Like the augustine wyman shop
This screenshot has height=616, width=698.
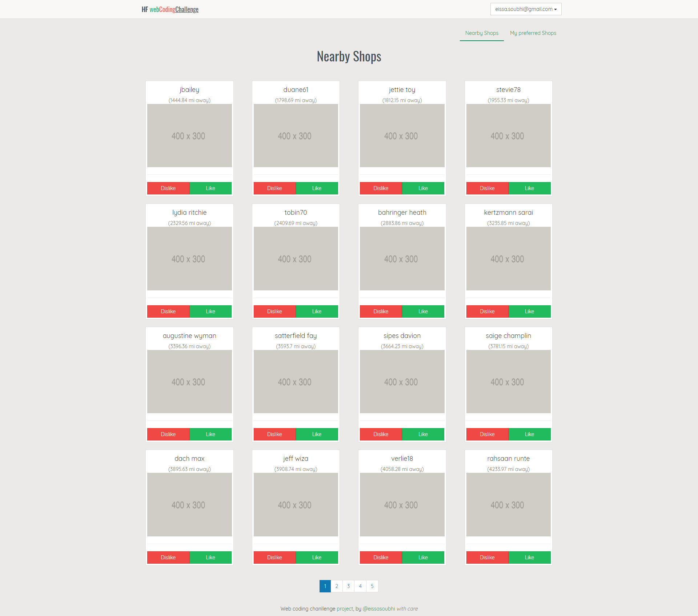click(x=210, y=434)
